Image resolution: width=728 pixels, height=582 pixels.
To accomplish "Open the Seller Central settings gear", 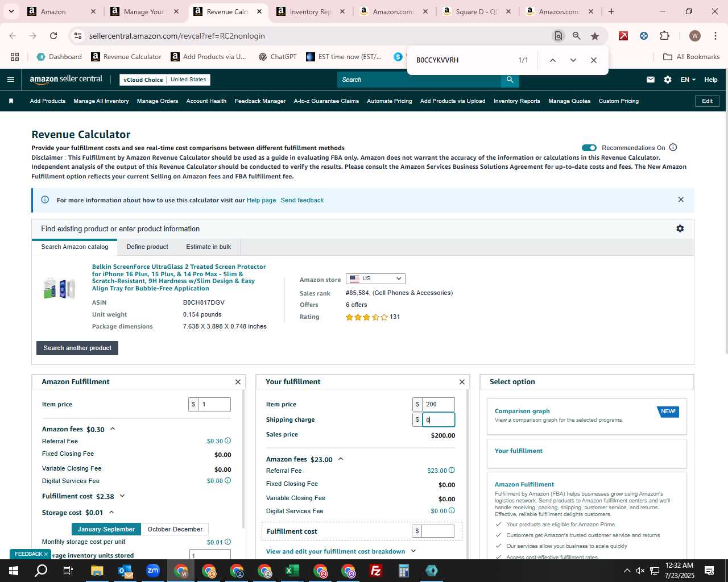I will (668, 80).
